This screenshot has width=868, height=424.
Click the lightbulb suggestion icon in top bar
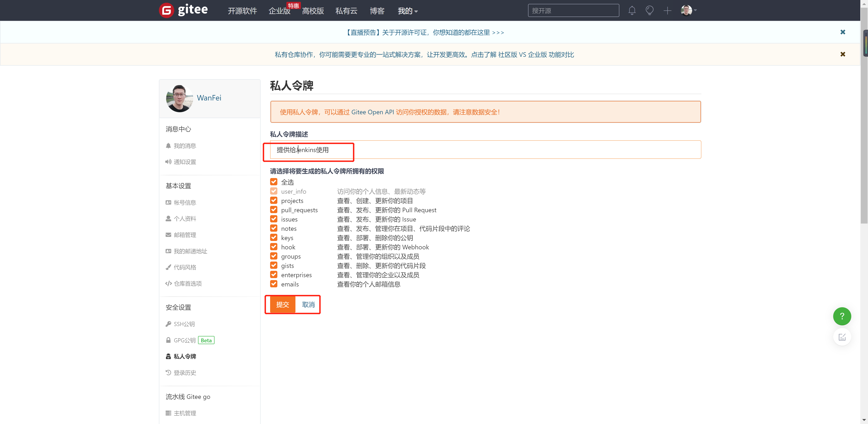pyautogui.click(x=649, y=10)
